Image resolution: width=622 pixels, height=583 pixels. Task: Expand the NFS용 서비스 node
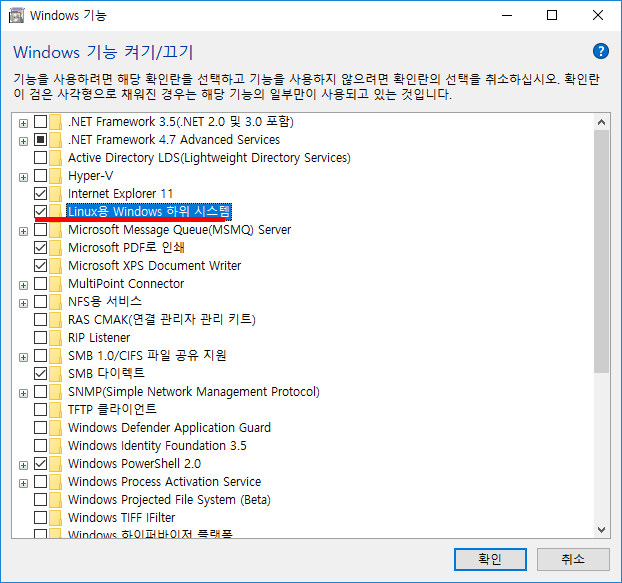tap(23, 303)
